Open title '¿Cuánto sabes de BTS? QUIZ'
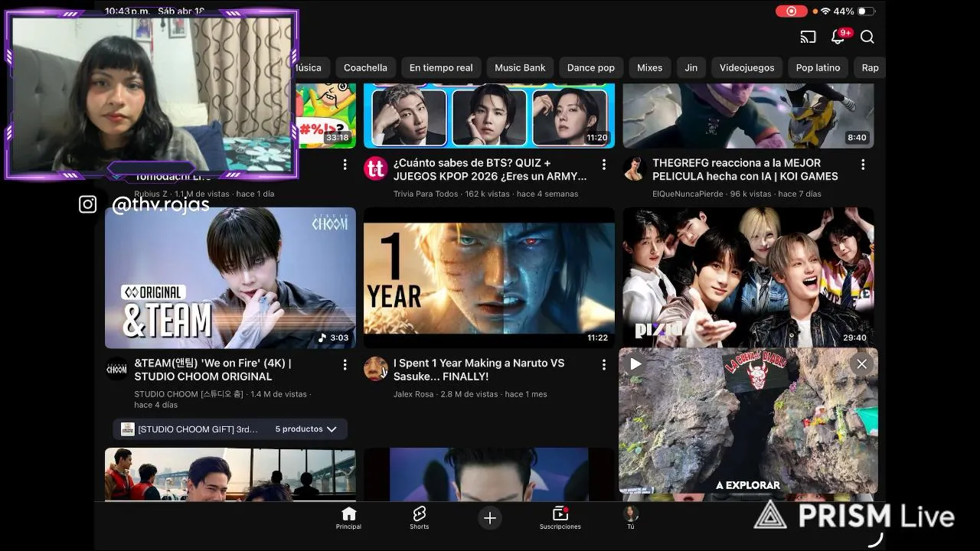980x551 pixels. pyautogui.click(x=490, y=169)
